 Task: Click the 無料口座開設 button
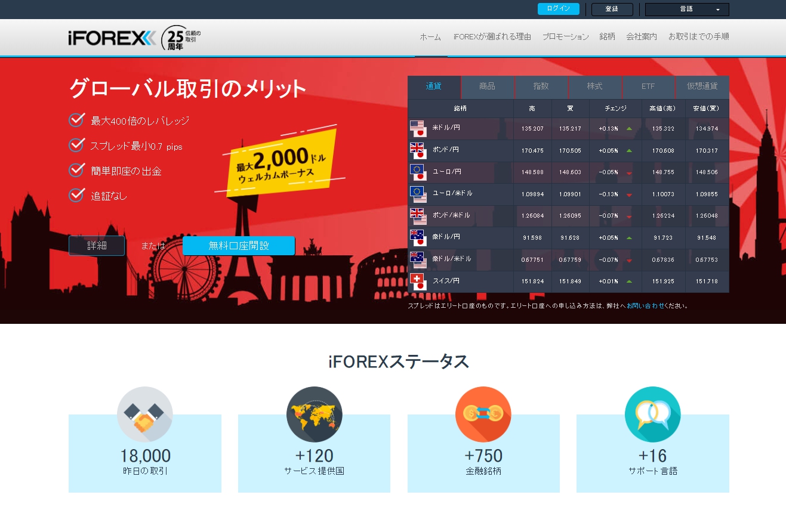click(x=239, y=246)
